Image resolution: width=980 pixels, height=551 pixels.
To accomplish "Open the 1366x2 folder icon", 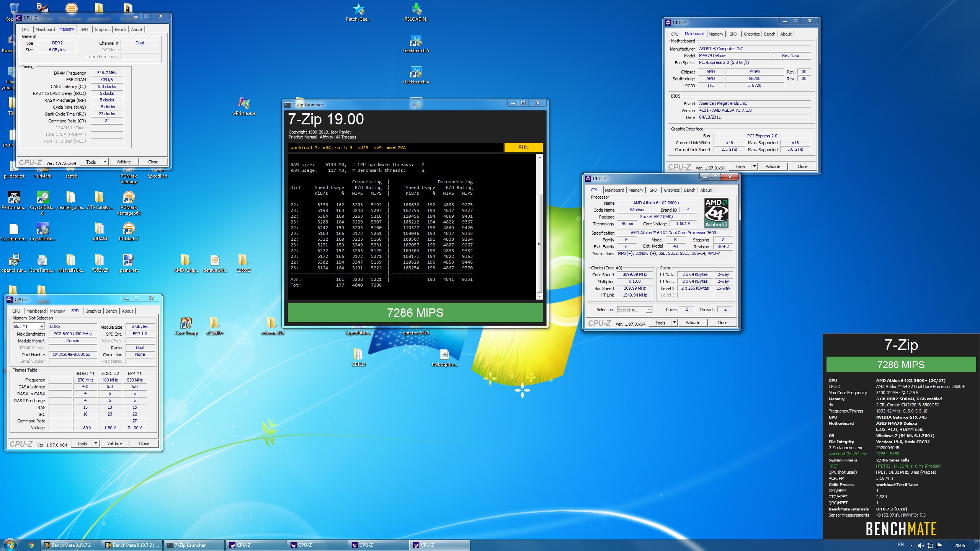I will click(243, 263).
